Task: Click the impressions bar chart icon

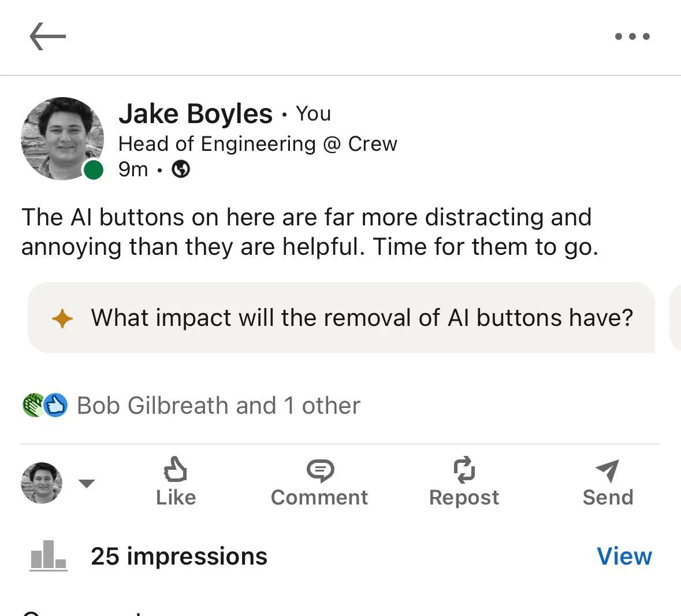Action: pyautogui.click(x=49, y=556)
